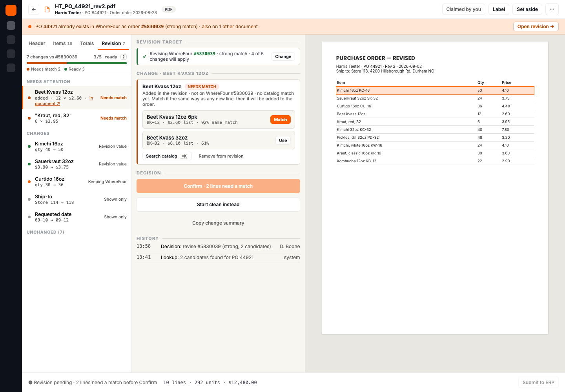The height and width of the screenshot is (392, 565).
Task: Select the Requested date change row
Action: [x=77, y=217]
